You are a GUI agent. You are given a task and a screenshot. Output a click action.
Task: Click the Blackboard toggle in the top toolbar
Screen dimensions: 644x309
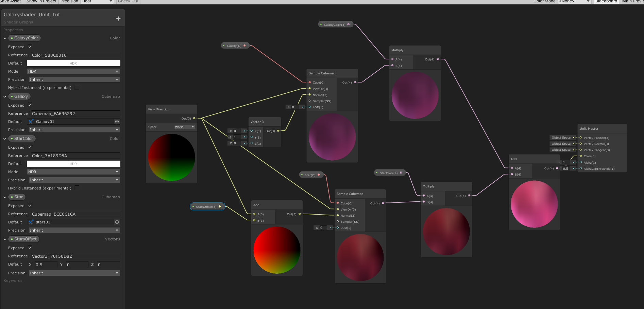tap(606, 1)
